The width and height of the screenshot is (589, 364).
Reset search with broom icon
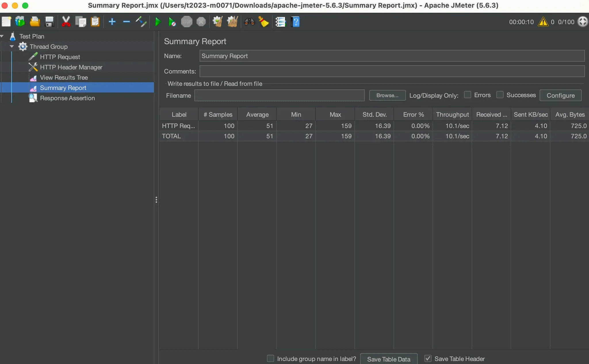[x=264, y=22]
